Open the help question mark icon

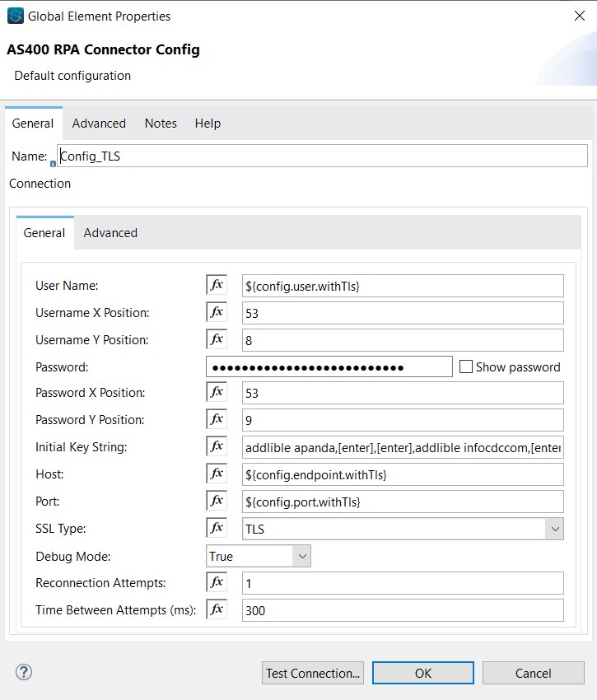click(x=24, y=672)
